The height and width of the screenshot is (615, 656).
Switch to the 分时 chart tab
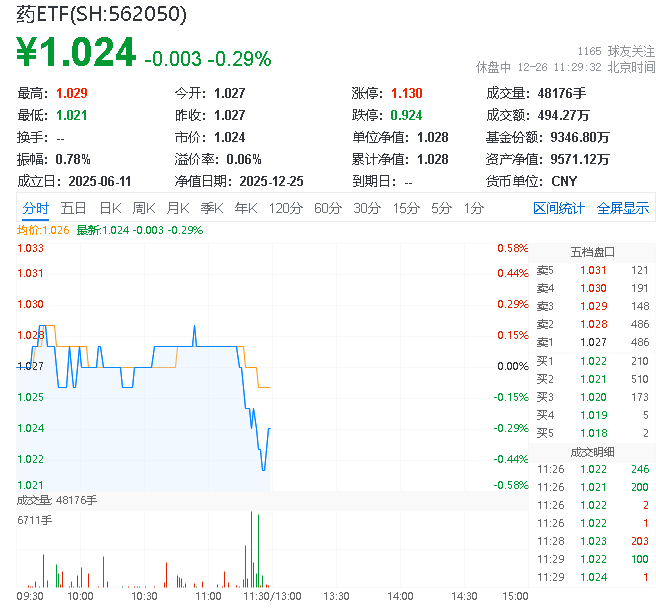[x=35, y=208]
